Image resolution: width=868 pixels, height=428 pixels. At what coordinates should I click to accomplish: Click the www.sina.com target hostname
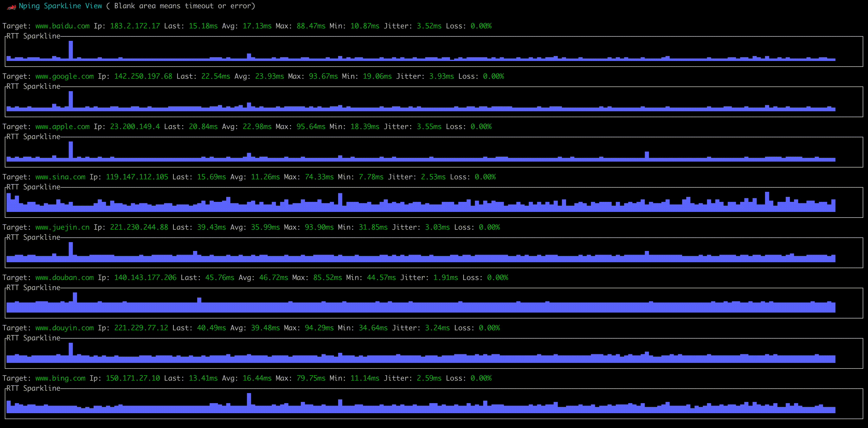[60, 177]
